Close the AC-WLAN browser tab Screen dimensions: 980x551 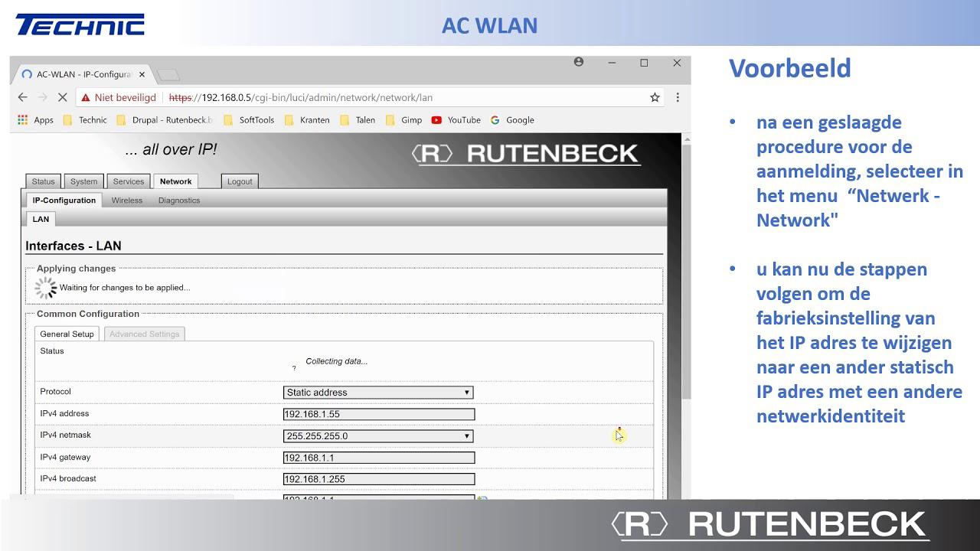142,74
